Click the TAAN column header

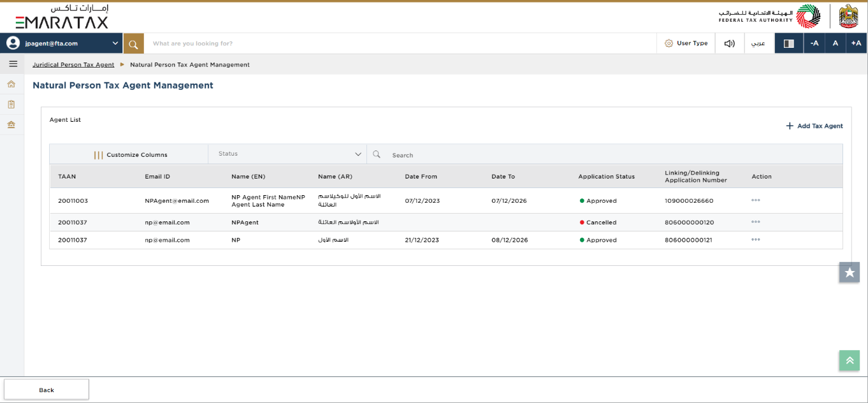[x=67, y=177]
